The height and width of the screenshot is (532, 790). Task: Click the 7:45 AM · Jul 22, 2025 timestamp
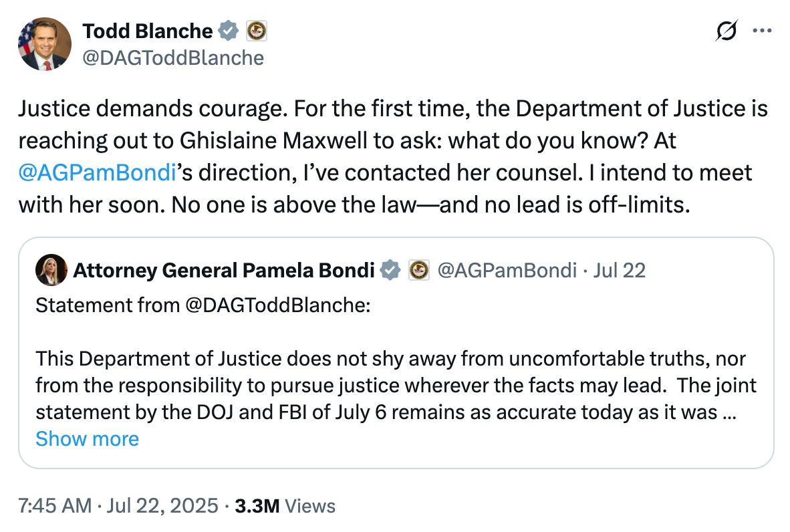point(118,506)
